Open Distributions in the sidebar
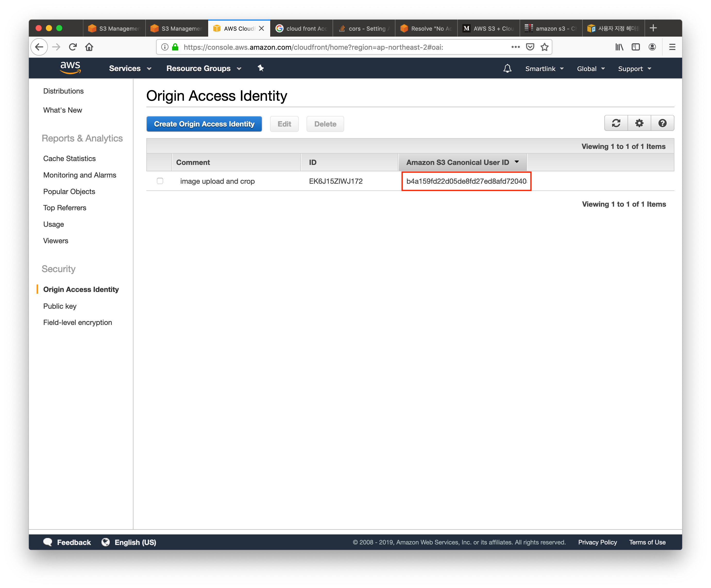Image resolution: width=711 pixels, height=588 pixels. 63,91
